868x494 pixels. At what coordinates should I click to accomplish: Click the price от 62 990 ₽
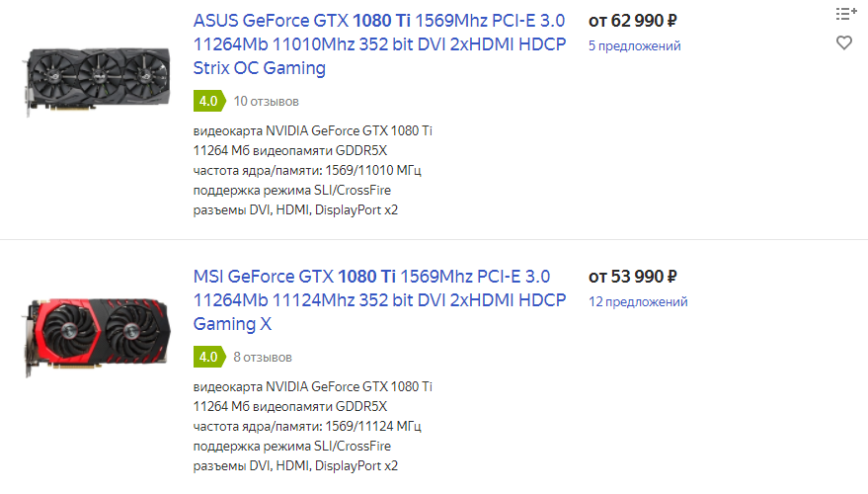coord(633,21)
